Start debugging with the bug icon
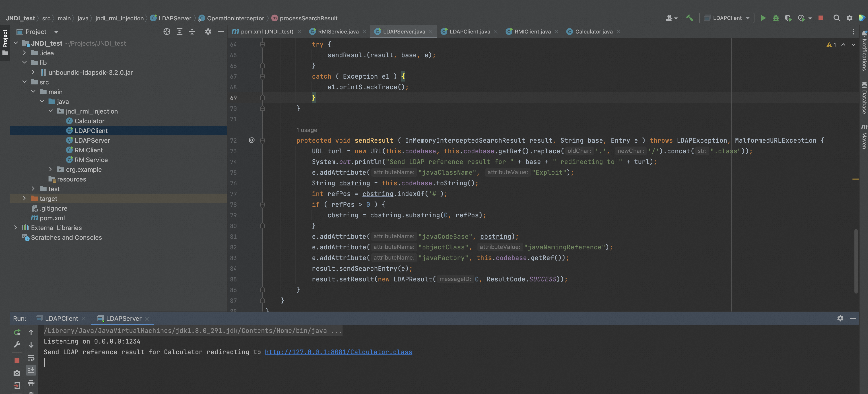This screenshot has width=868, height=394. click(776, 18)
